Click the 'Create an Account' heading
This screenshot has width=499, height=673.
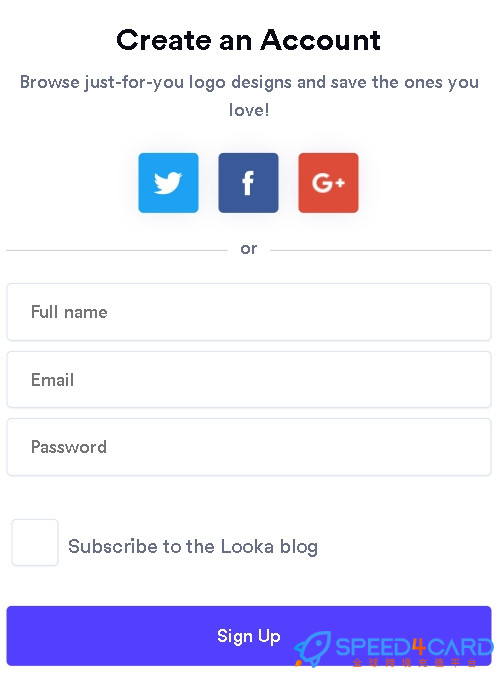[248, 40]
